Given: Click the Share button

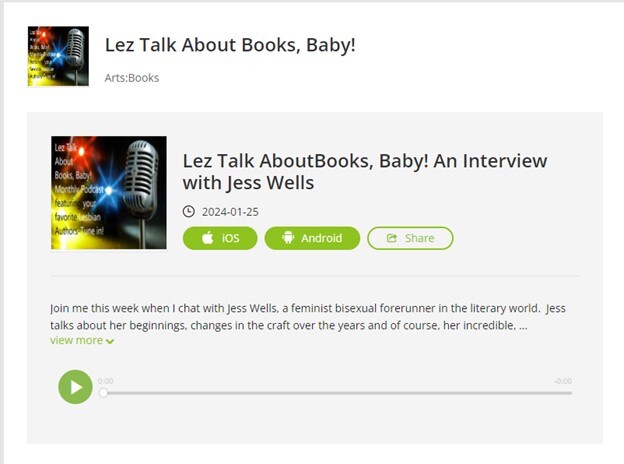Looking at the screenshot, I should pos(410,238).
